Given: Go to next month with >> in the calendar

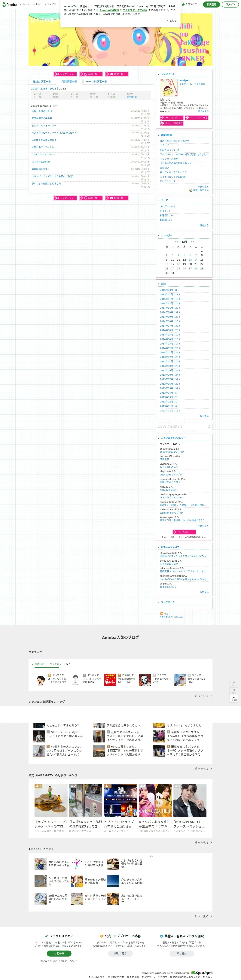Looking at the screenshot, I should [x=193, y=242].
